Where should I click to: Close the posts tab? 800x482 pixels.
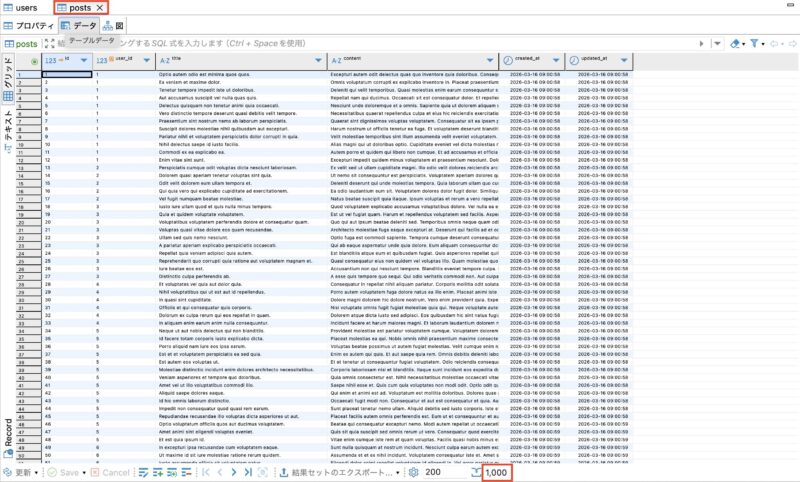click(99, 8)
